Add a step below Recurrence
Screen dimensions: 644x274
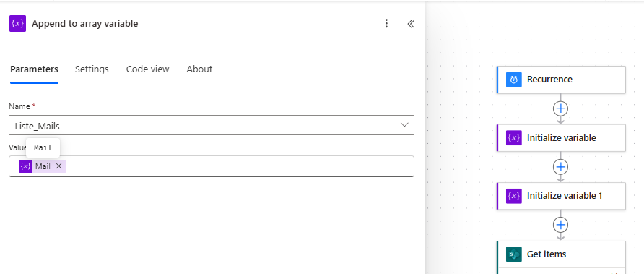tap(561, 108)
